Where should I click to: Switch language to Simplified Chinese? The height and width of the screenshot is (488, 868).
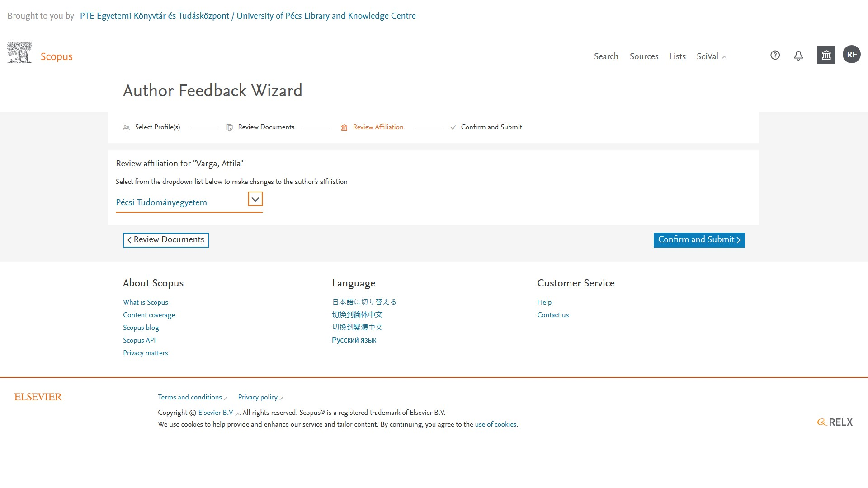coord(357,314)
